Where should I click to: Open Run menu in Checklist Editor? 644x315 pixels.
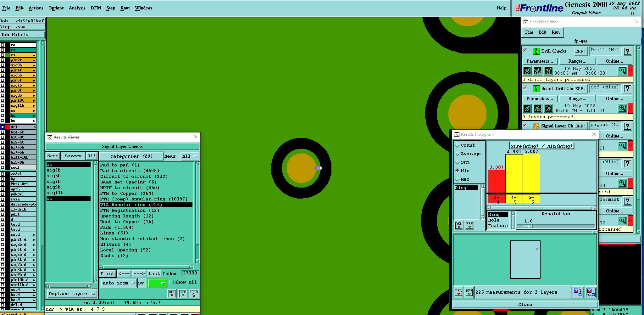tap(556, 32)
